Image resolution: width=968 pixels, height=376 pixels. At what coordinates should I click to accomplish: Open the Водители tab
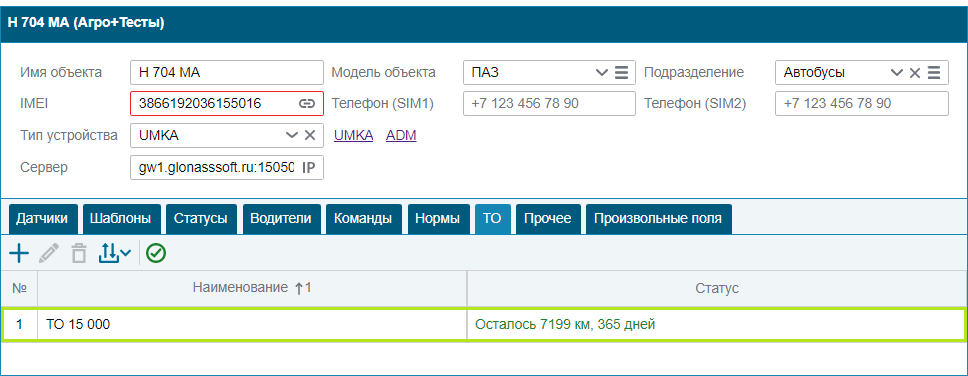coord(282,219)
